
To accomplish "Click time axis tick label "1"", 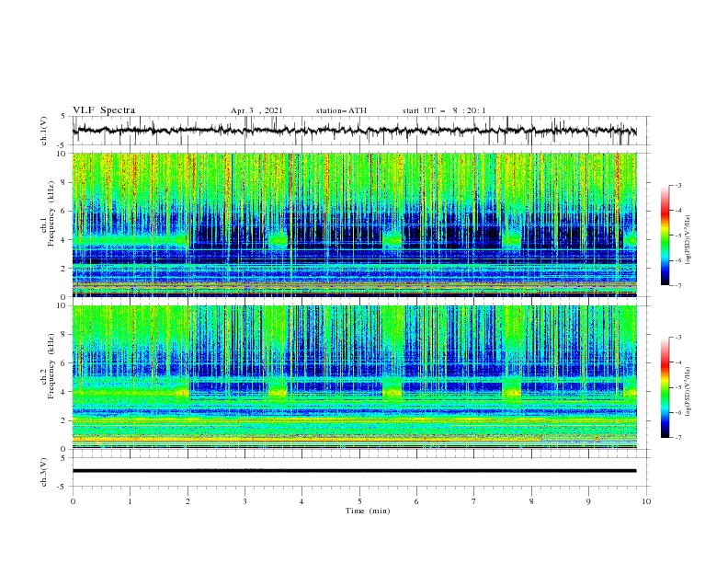I will pyautogui.click(x=130, y=501).
